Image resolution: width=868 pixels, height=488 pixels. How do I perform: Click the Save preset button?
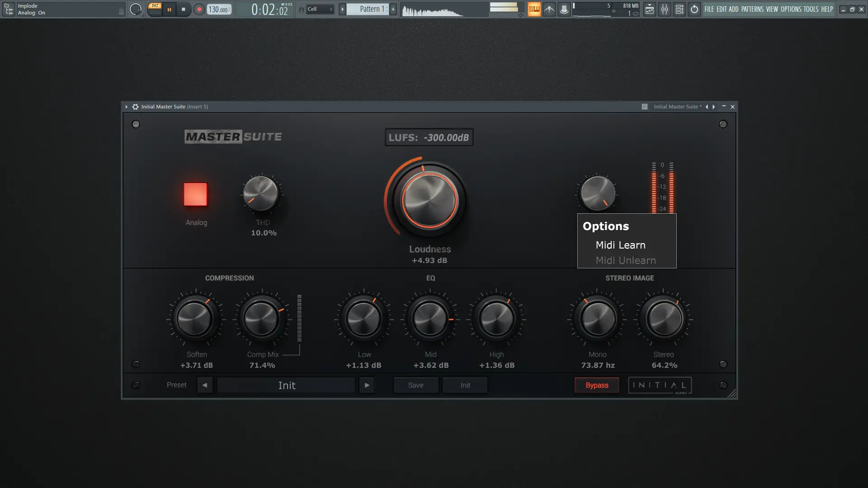(x=415, y=385)
